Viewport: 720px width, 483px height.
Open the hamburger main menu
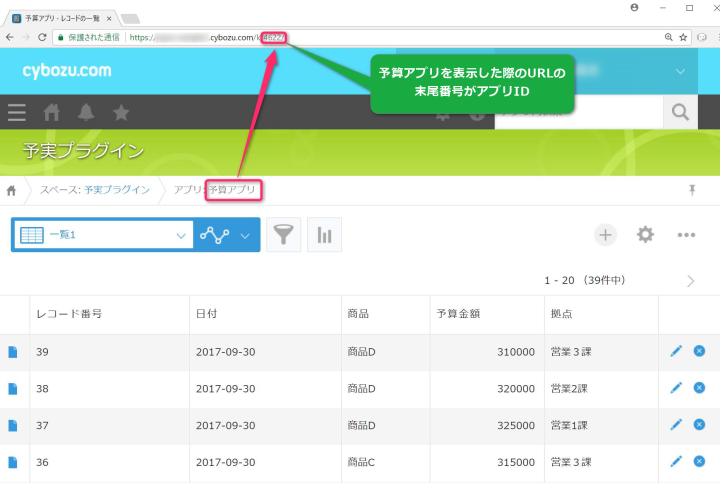[x=17, y=112]
